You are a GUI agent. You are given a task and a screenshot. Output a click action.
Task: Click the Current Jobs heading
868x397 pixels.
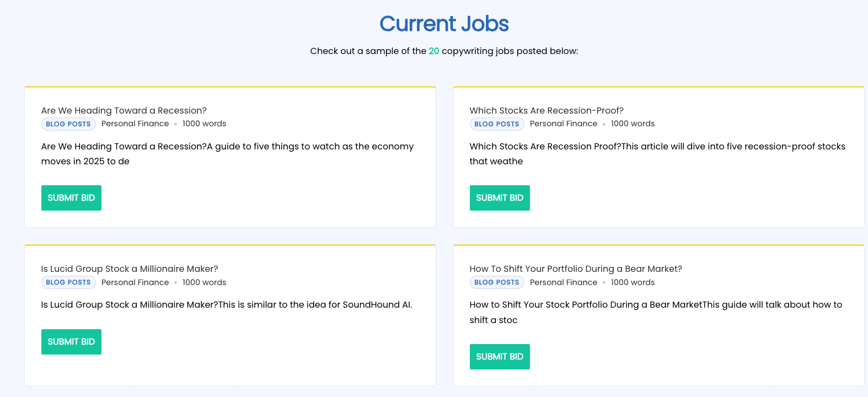[x=444, y=24]
